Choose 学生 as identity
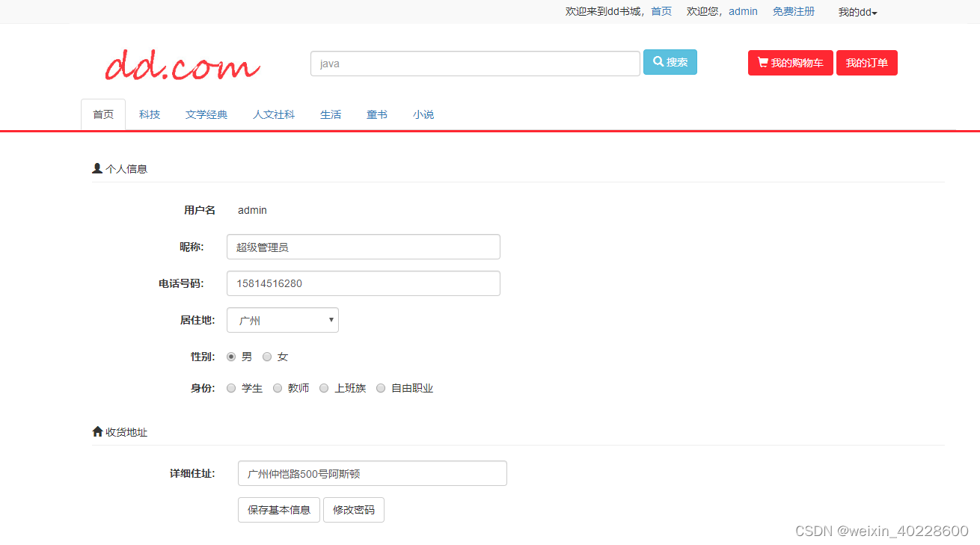Viewport: 980px width, 545px height. tap(231, 388)
